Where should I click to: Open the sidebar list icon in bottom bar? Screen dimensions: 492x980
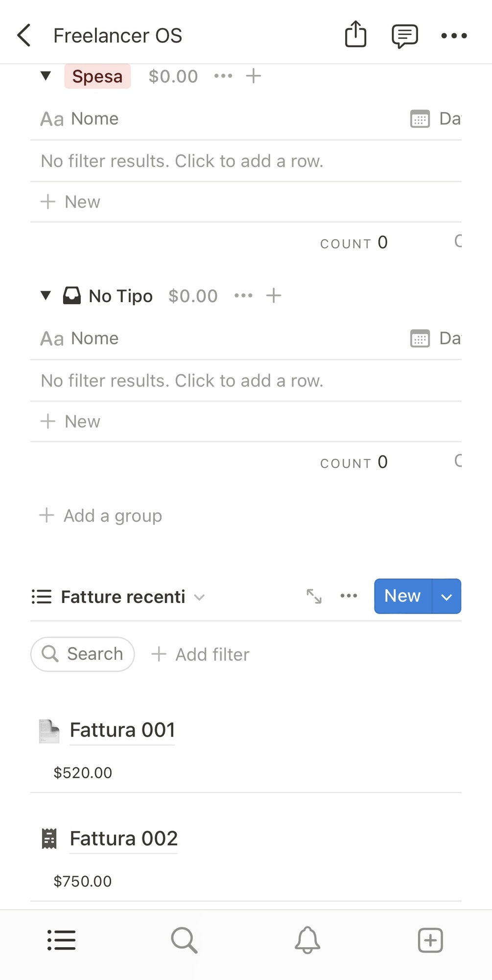click(x=62, y=940)
